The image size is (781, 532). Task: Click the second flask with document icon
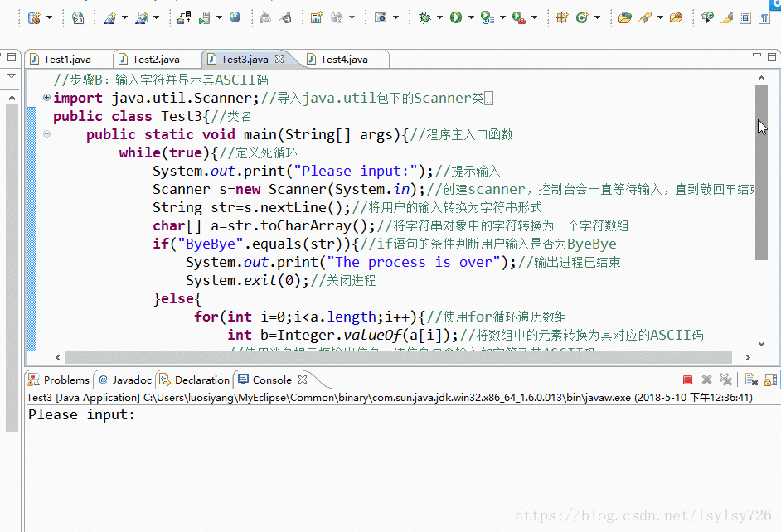[x=141, y=18]
